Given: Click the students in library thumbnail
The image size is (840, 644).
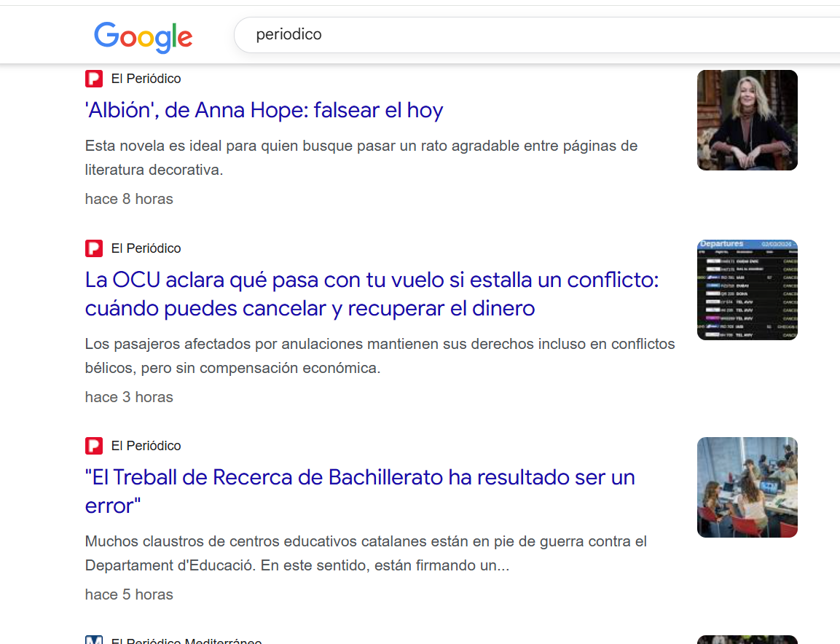Looking at the screenshot, I should pos(747,487).
